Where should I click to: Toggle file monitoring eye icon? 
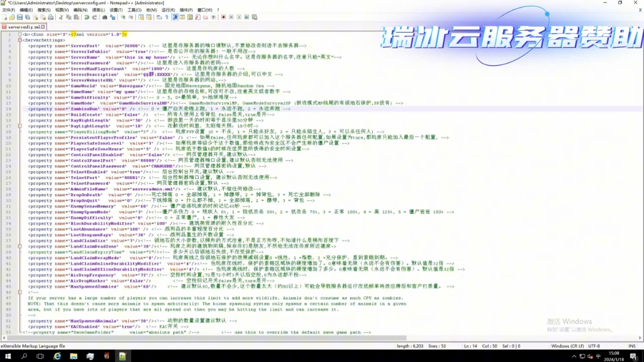[x=213, y=17]
